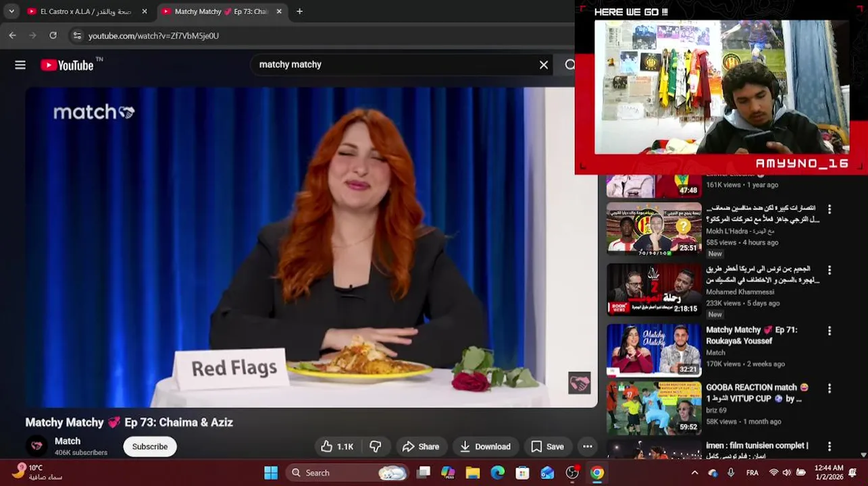
Task: Click briz 69 channel name
Action: point(716,410)
